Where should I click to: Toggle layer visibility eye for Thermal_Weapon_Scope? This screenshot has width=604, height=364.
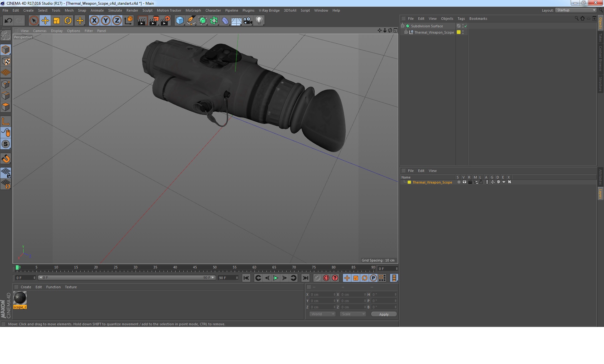click(464, 182)
